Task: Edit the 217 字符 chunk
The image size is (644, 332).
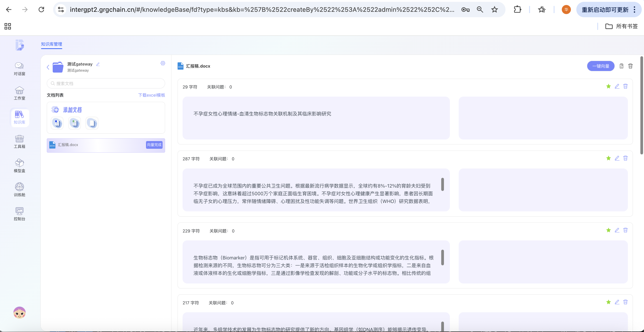Action: coord(617,302)
